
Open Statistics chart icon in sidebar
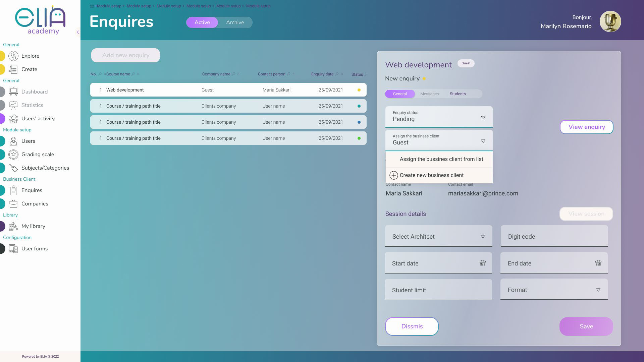tap(13, 105)
